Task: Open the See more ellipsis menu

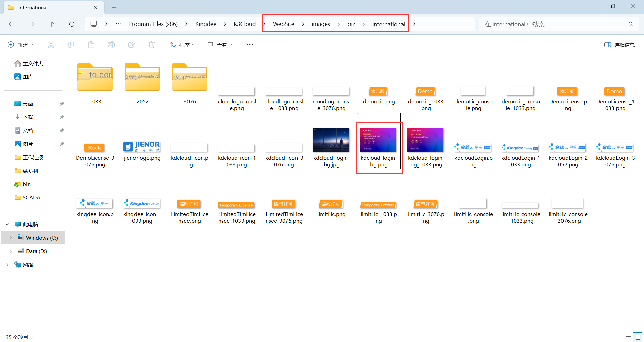Action: [x=250, y=45]
